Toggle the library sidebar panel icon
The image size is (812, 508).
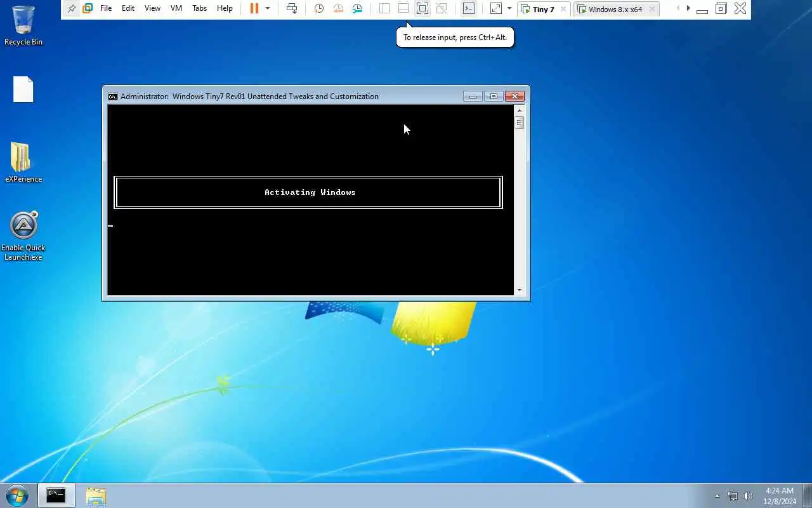[384, 8]
